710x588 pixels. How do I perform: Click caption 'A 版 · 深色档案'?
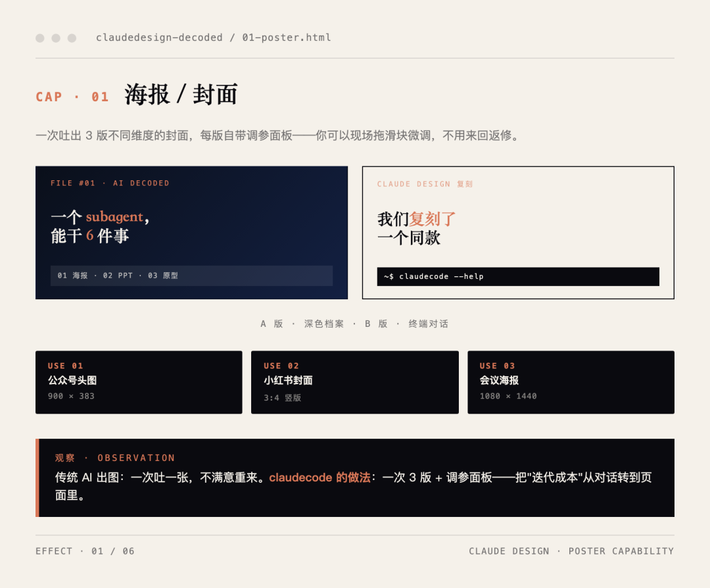[x=302, y=324]
